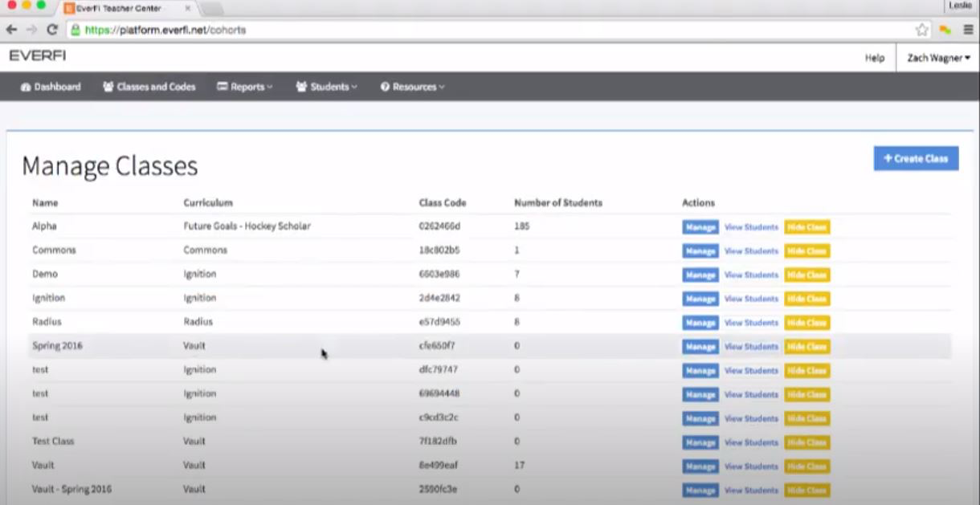The image size is (980, 505).
Task: Hide the class with code 2d4e2842
Action: point(807,299)
